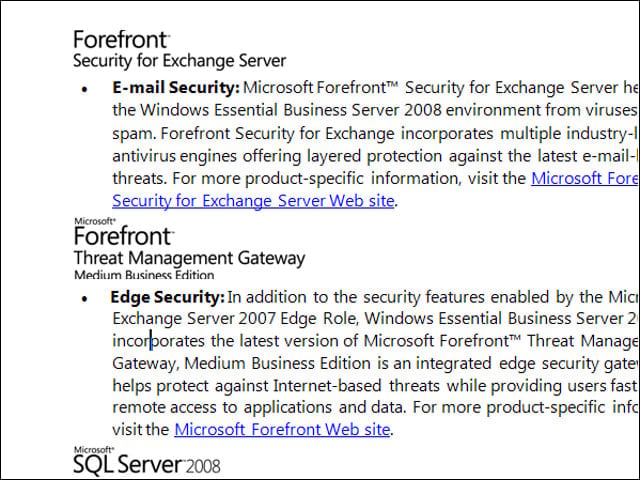640x480 pixels.
Task: Click the bullet point before E-mail Security
Action: [x=84, y=89]
